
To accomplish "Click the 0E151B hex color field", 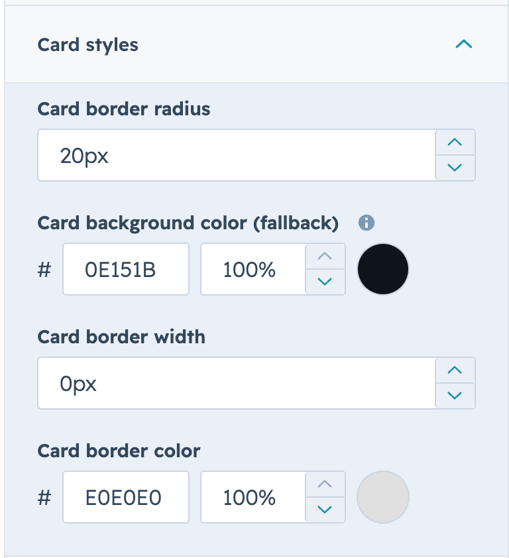I will pos(126,269).
